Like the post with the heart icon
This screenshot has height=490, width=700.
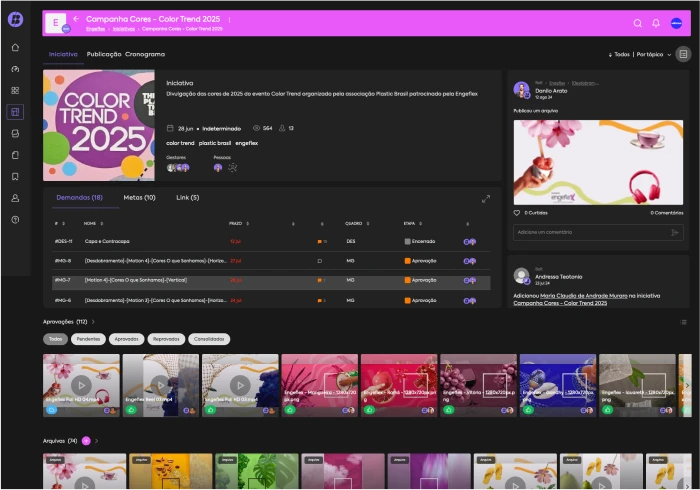coord(517,212)
